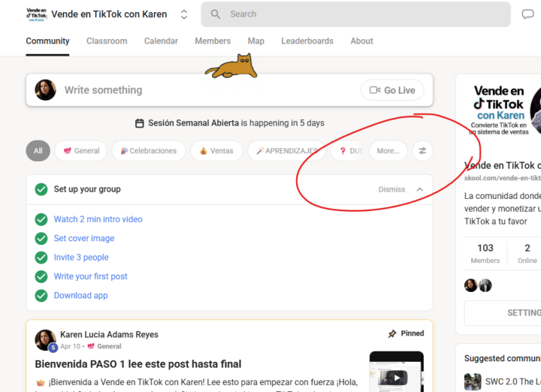541x392 pixels.
Task: Open the Set cover image link
Action: pos(84,238)
